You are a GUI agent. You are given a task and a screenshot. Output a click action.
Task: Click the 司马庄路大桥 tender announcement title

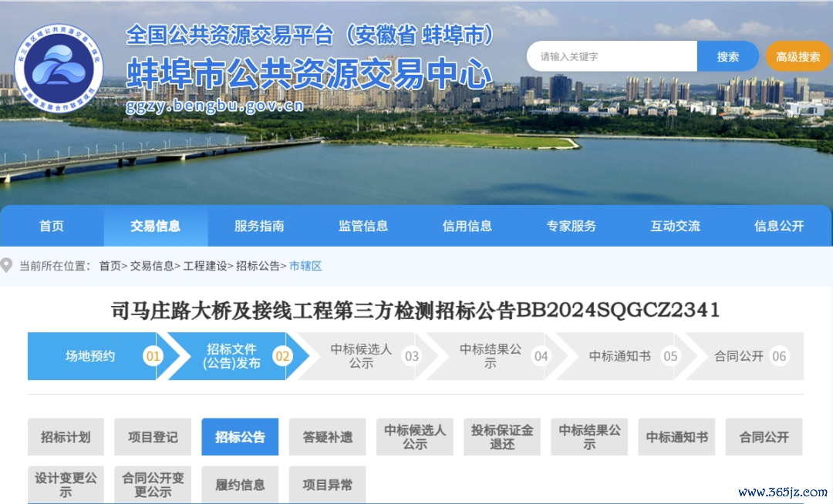[415, 310]
